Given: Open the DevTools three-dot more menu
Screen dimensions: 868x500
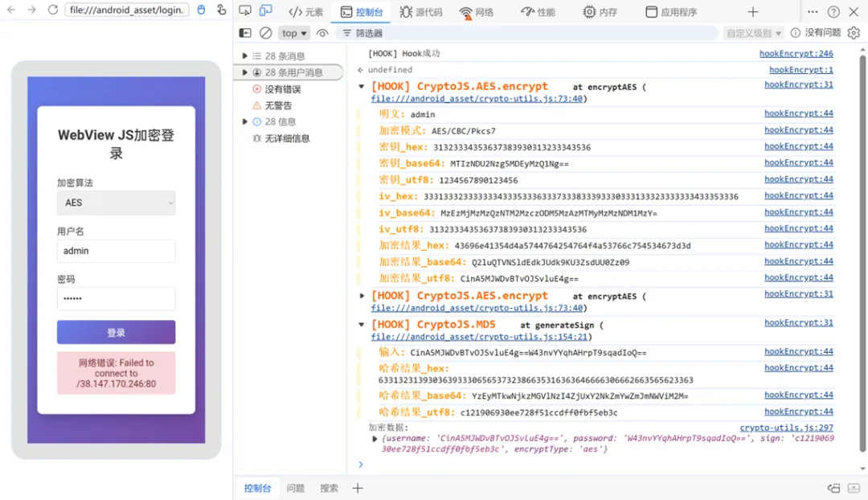Looking at the screenshot, I should pos(812,11).
